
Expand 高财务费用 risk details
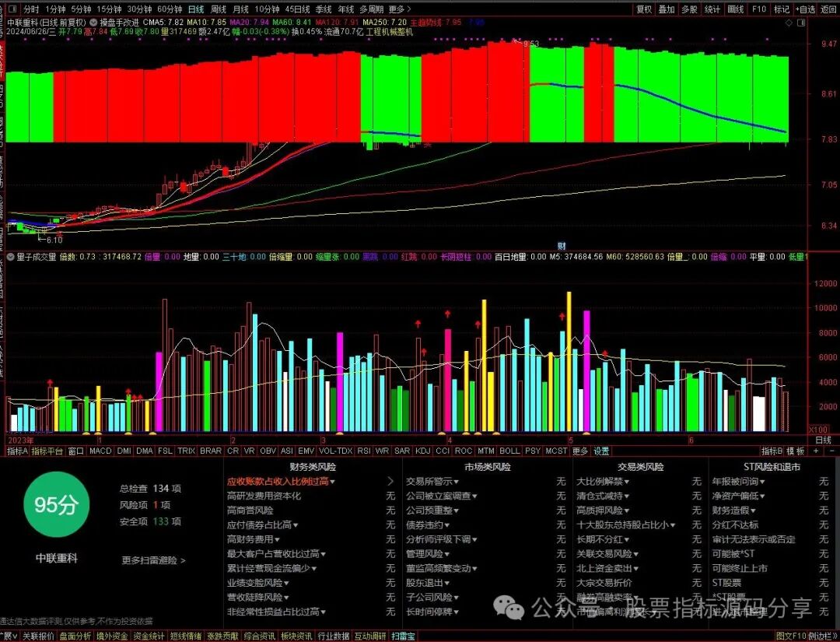[254, 539]
